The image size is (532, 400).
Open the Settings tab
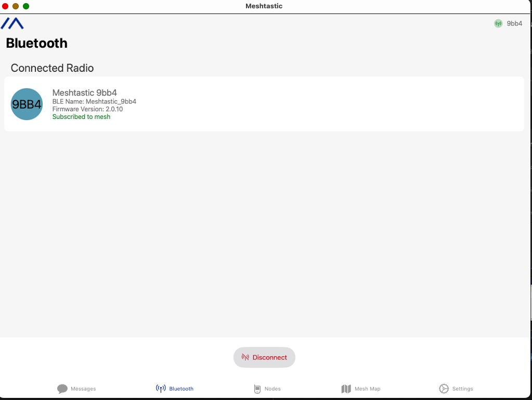pos(456,389)
